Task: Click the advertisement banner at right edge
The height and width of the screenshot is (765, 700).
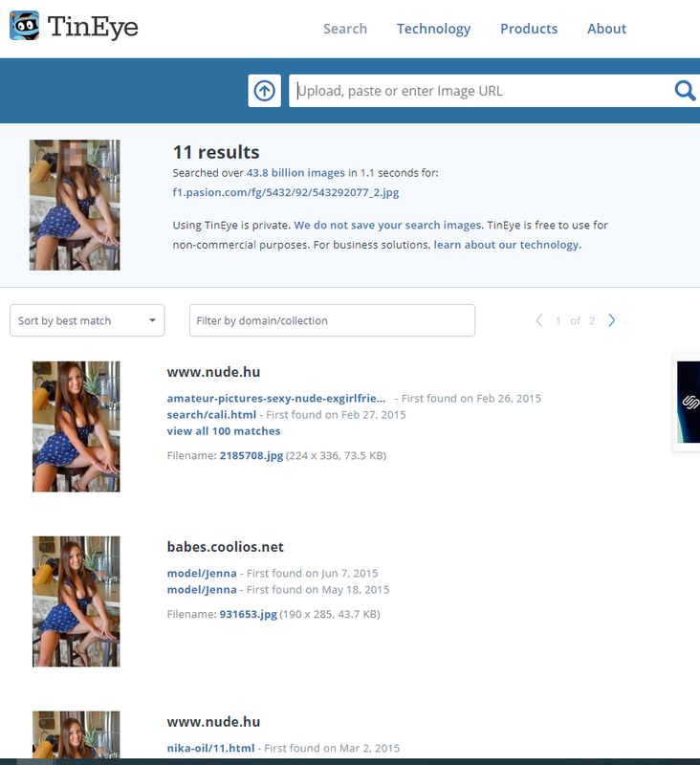Action: (x=688, y=402)
